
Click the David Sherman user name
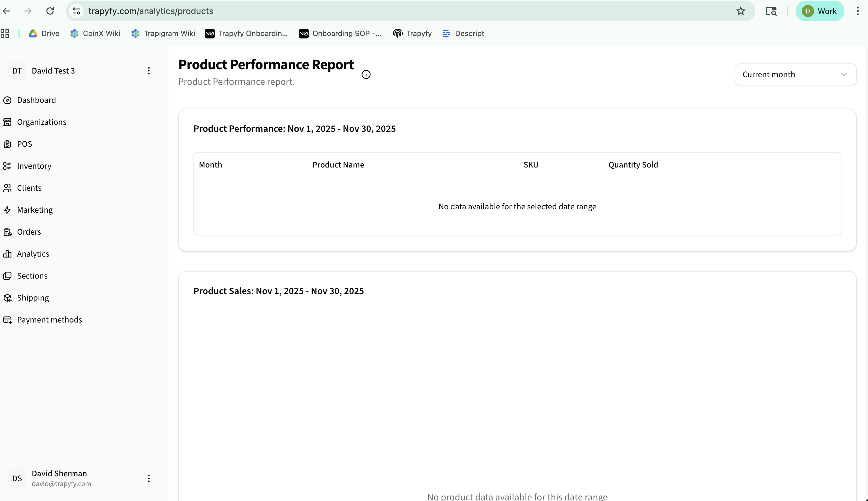click(x=59, y=474)
